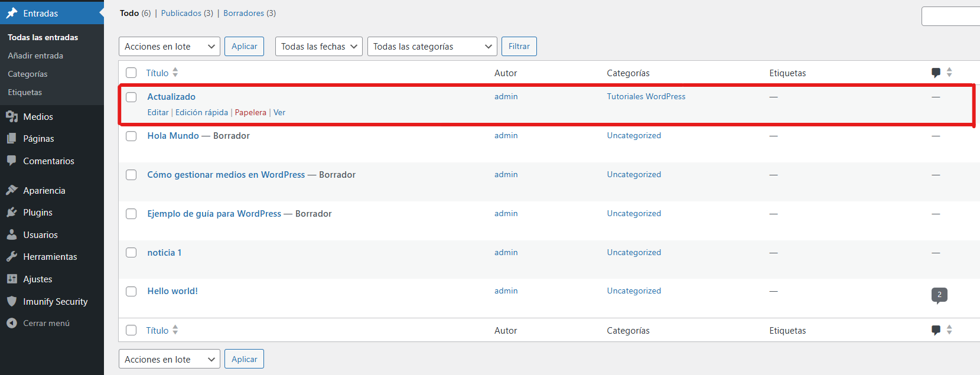Open Páginas via its sidebar icon

click(12, 139)
